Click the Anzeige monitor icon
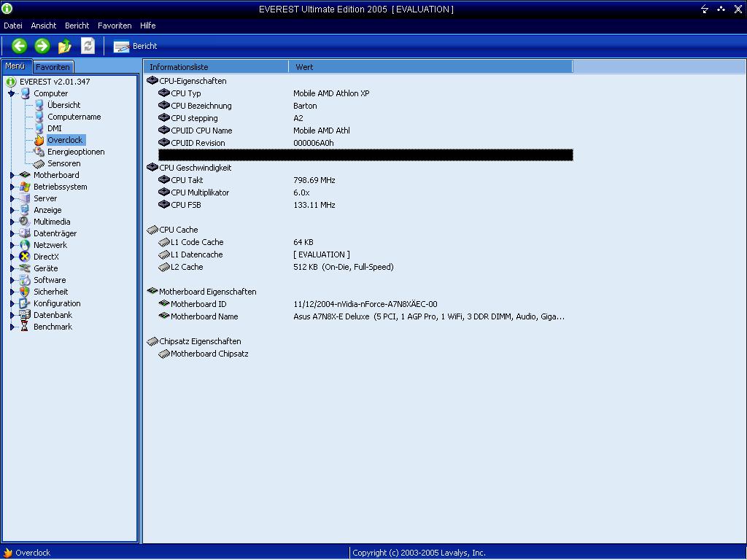747x560 pixels. coord(25,210)
